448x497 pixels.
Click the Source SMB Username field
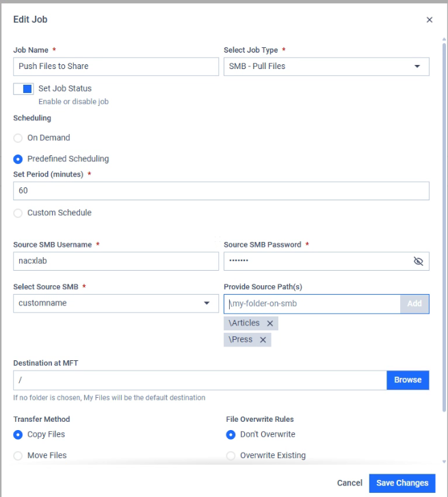coord(116,261)
